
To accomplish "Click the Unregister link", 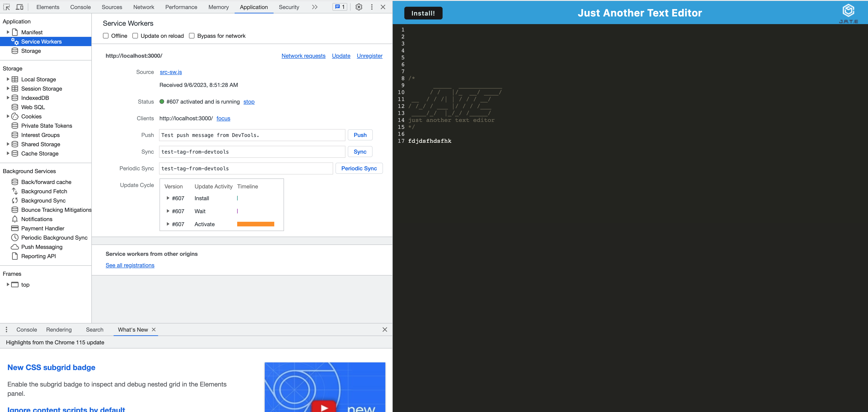I will 369,56.
